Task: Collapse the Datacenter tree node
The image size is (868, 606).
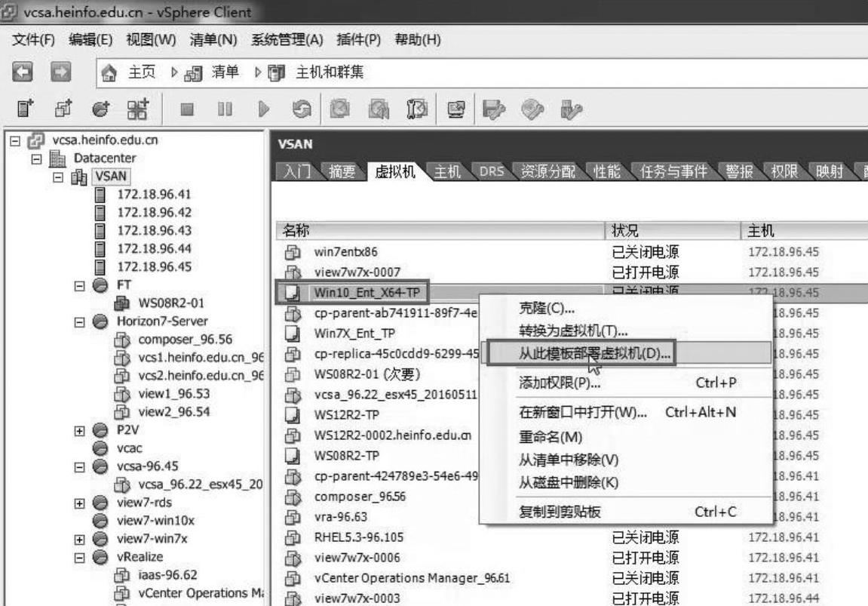Action: pos(36,159)
